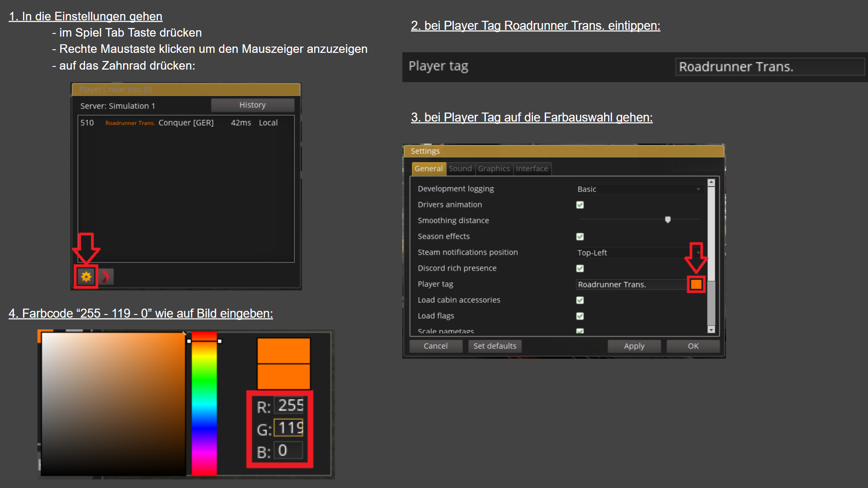Image resolution: width=868 pixels, height=488 pixels.
Task: Toggle Discord rich presence checkbox
Action: coord(580,268)
